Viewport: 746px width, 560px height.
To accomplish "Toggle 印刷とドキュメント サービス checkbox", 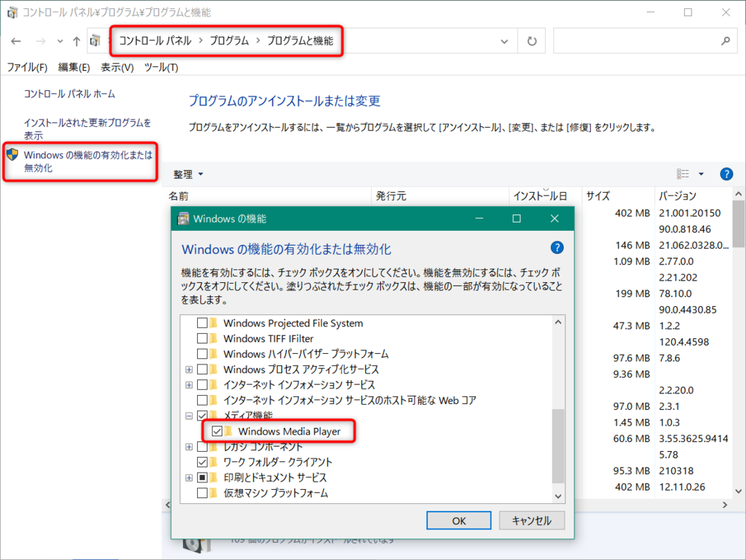I will pos(202,477).
